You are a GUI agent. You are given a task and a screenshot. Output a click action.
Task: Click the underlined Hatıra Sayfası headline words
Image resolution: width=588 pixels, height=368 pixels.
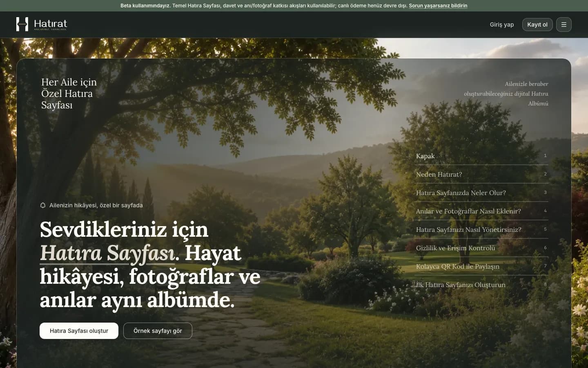[x=108, y=253]
